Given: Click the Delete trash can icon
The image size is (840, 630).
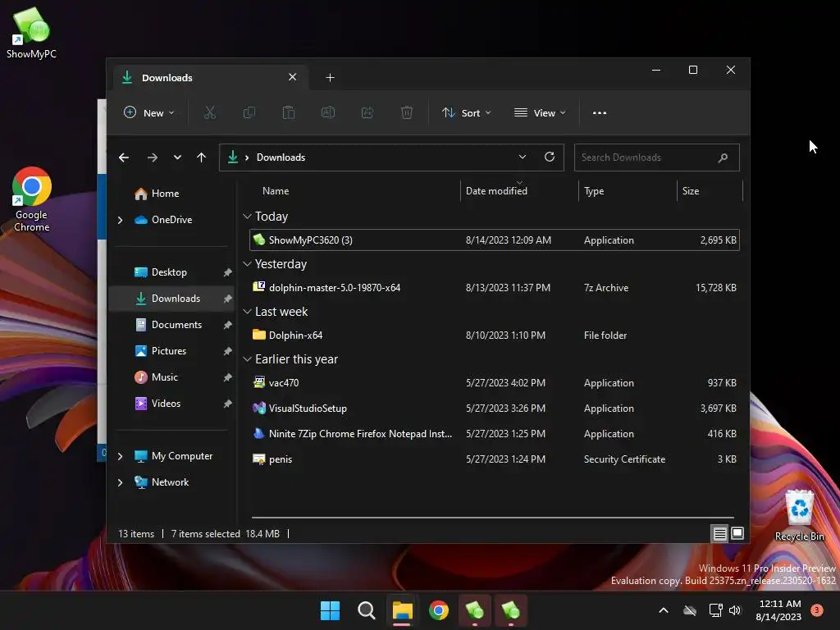Looking at the screenshot, I should [x=407, y=112].
